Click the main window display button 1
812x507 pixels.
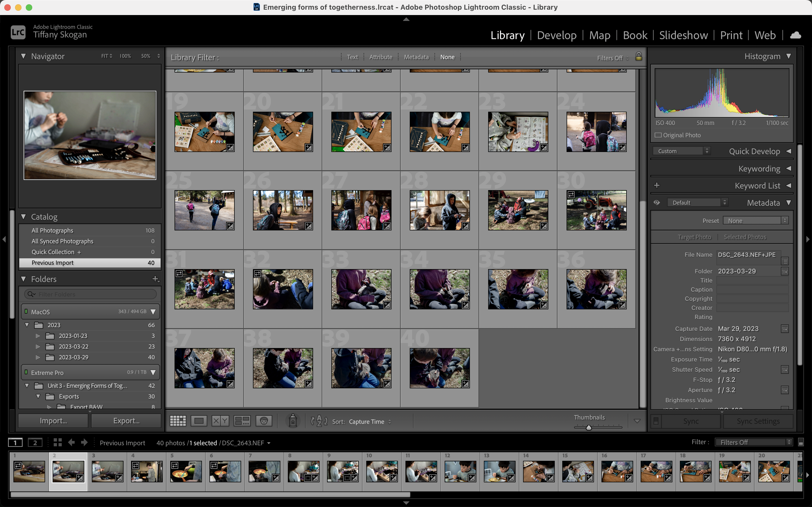[x=15, y=443]
